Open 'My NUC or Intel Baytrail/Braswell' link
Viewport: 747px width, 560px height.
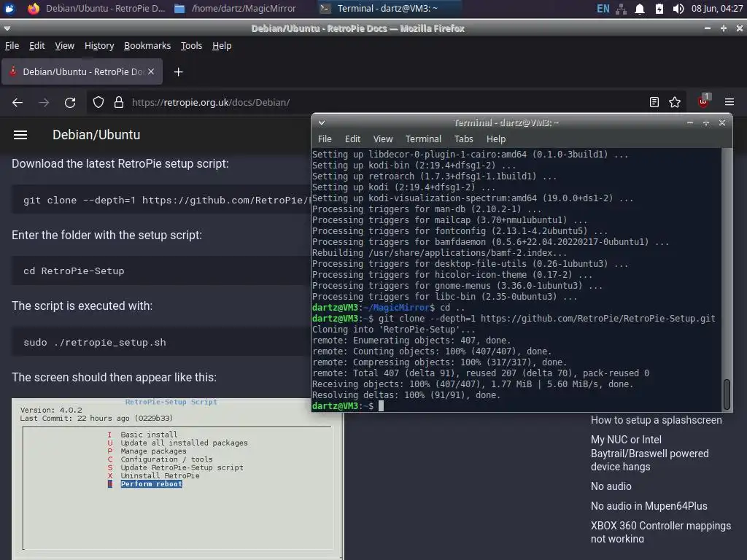649,454
